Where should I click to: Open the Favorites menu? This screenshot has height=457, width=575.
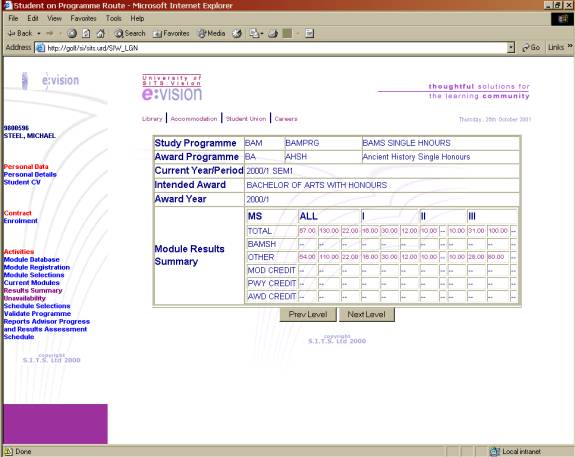[83, 18]
